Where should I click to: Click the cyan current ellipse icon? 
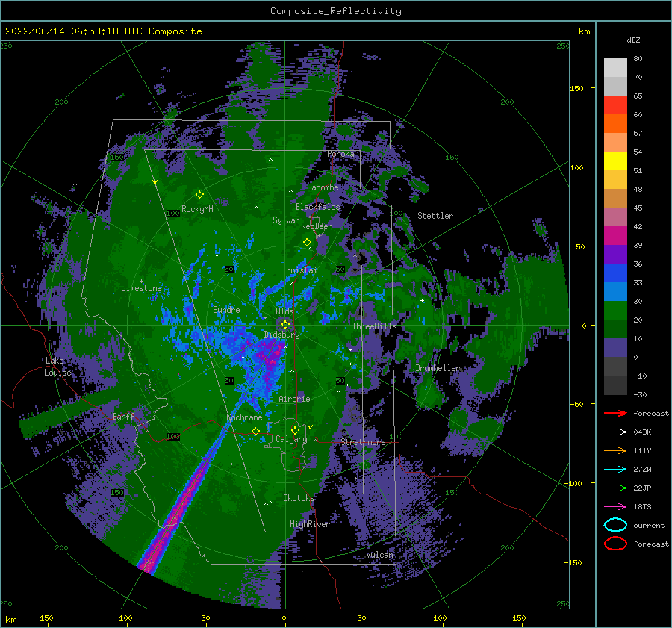(615, 525)
